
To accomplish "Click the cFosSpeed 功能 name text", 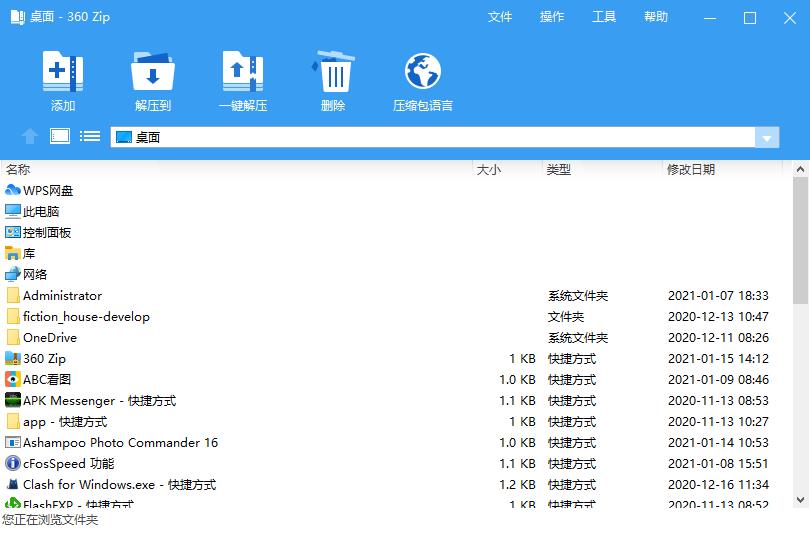I will [x=69, y=464].
